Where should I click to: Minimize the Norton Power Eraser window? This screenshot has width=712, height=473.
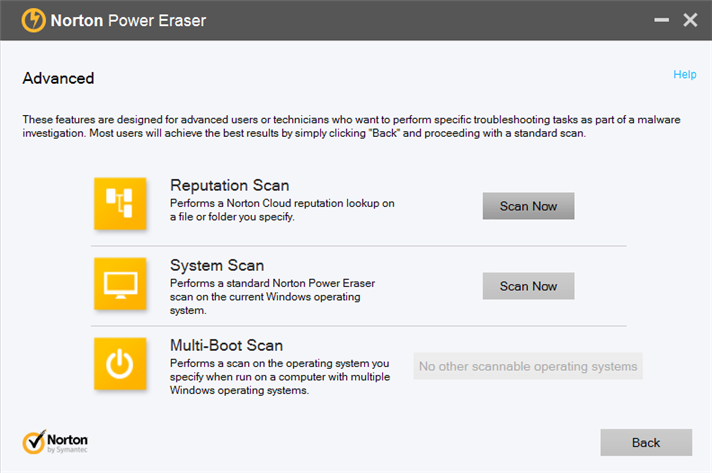(659, 20)
